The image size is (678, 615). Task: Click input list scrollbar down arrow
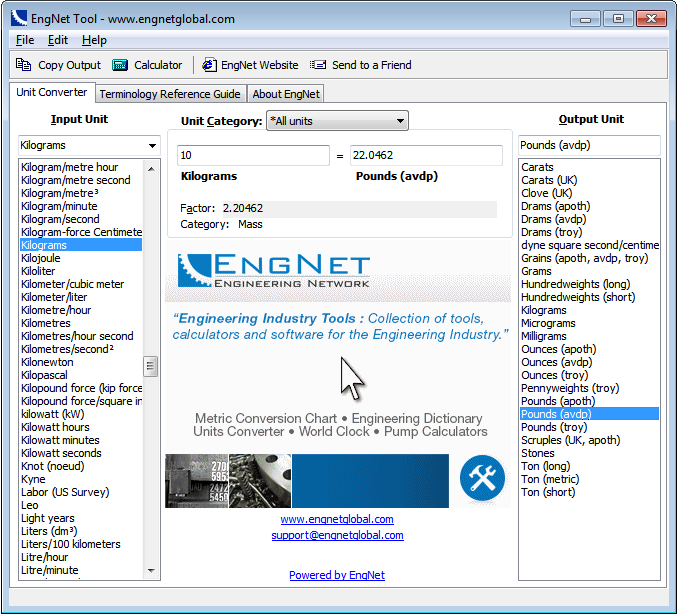point(151,570)
